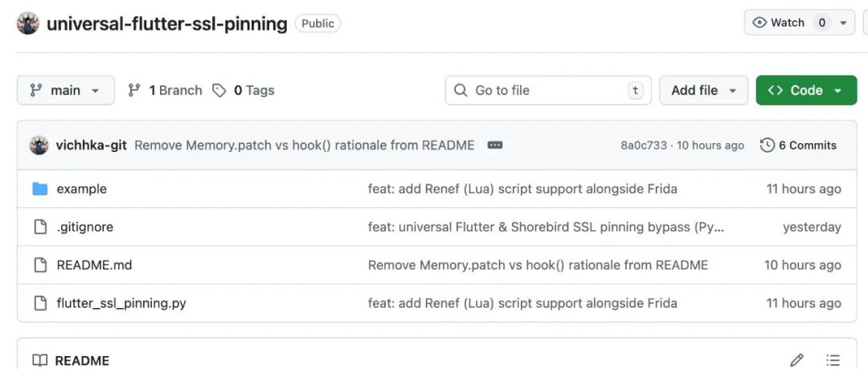Open the main branch selector dropdown

click(66, 90)
